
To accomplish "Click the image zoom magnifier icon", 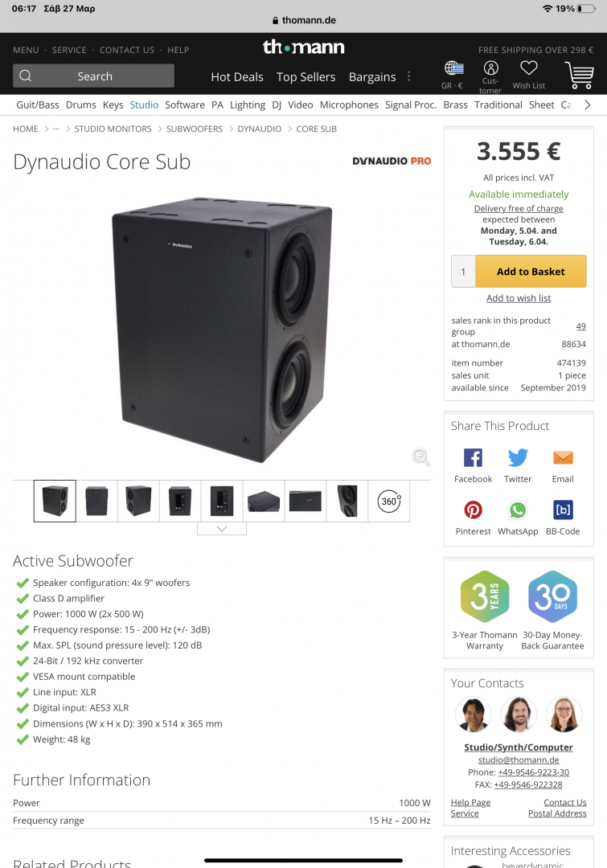I will pyautogui.click(x=421, y=457).
